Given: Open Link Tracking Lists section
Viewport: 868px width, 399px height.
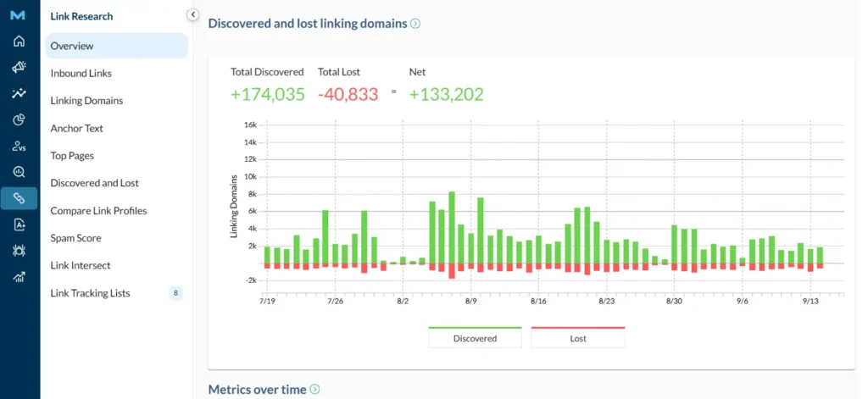Looking at the screenshot, I should [90, 293].
